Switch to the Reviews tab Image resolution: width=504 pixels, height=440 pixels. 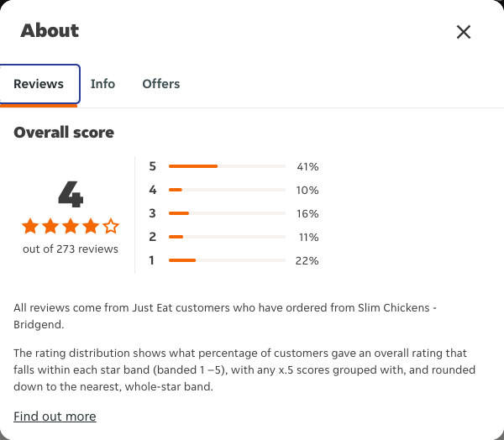39,84
